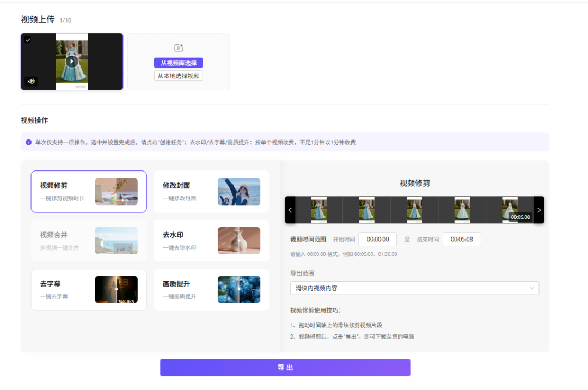The image size is (588, 390).
Task: Click the 1/10 upload counter
Action: pos(65,20)
